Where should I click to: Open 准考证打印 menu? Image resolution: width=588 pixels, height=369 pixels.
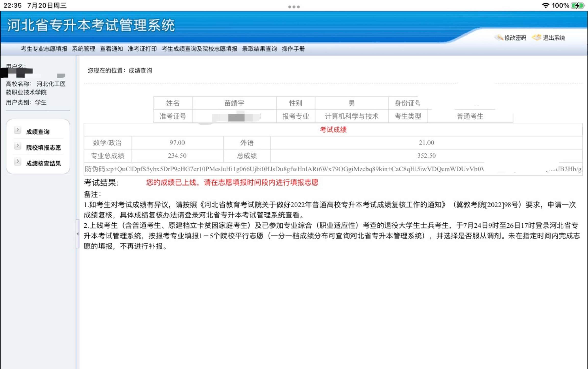click(x=142, y=49)
